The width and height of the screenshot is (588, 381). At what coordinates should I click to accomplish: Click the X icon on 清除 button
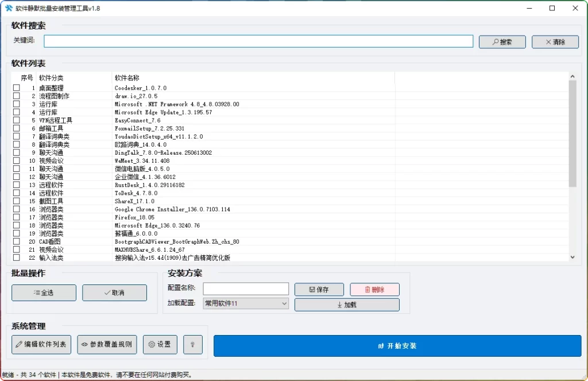click(548, 41)
